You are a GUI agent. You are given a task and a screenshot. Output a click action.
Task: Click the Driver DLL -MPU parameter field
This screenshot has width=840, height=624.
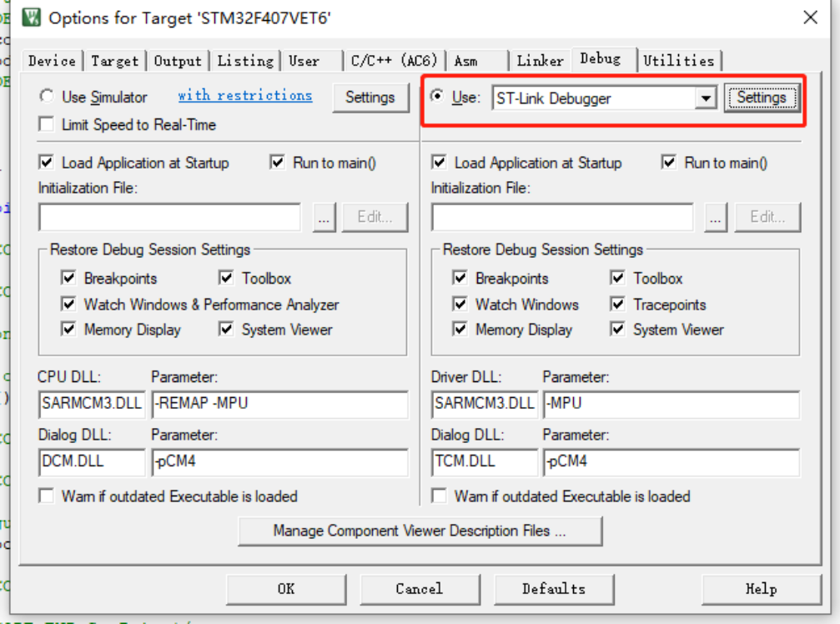(x=671, y=404)
